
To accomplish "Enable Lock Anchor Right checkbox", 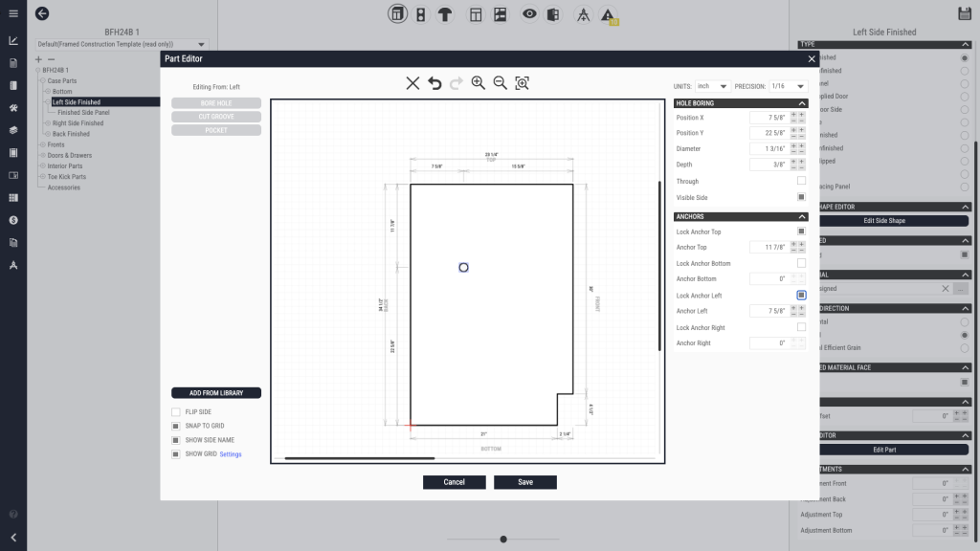I will point(801,327).
